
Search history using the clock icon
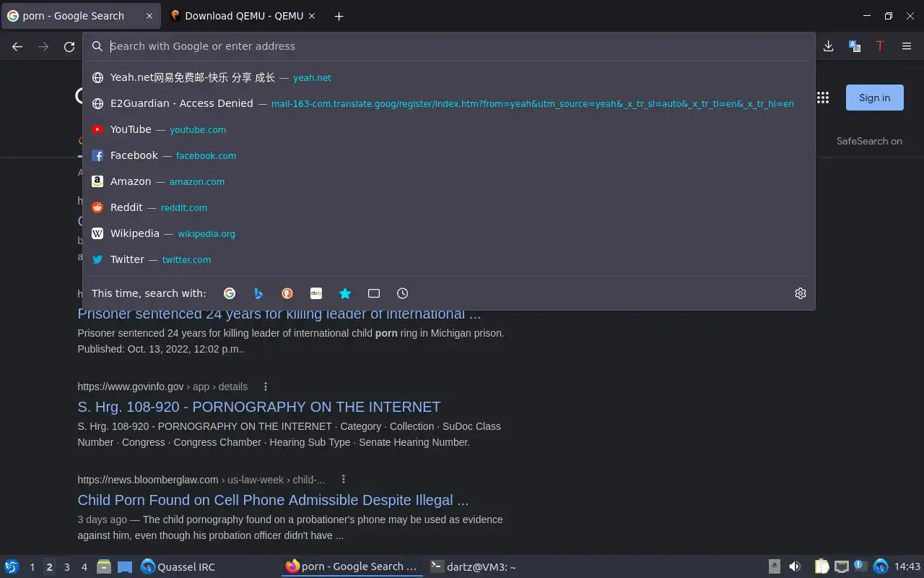point(403,293)
